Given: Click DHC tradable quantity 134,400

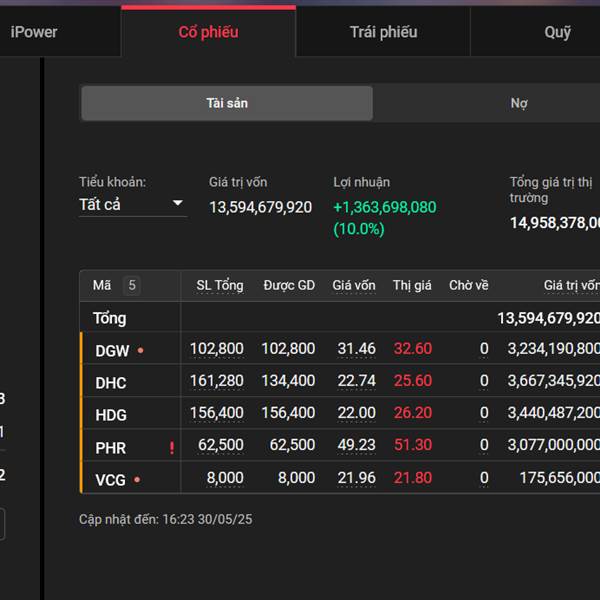Looking at the screenshot, I should tap(289, 381).
